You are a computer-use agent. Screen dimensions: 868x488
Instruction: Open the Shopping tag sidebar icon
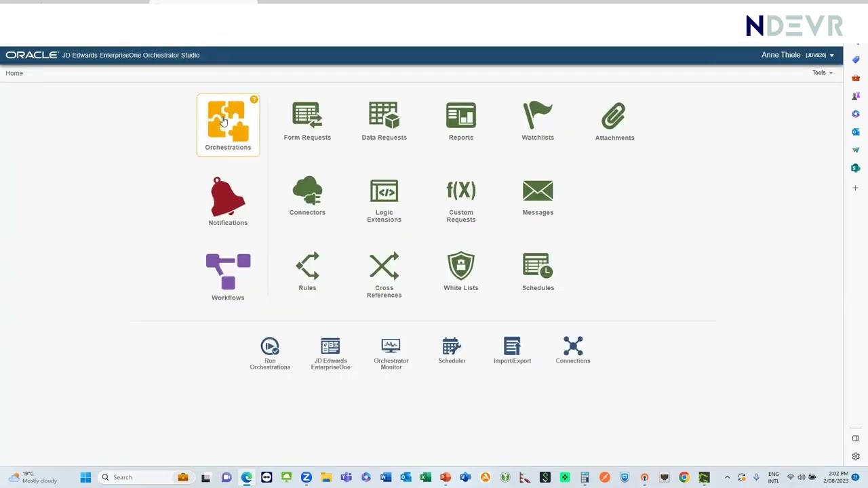[856, 60]
